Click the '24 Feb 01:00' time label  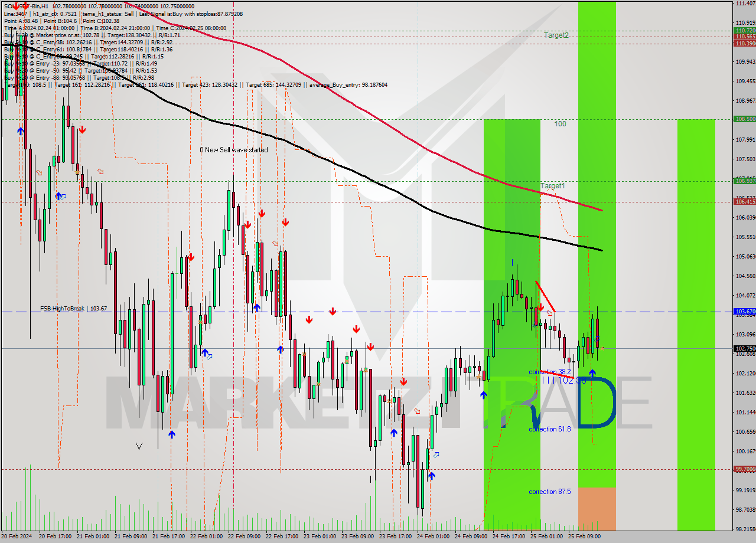click(433, 537)
